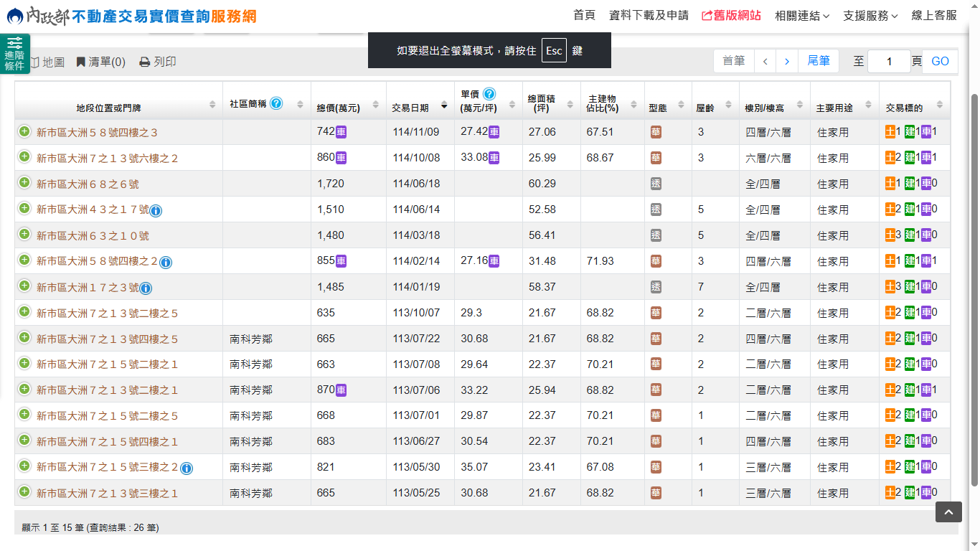Open the 相關連結 dropdown menu
Viewport: 980px width, 551px height.
[801, 15]
